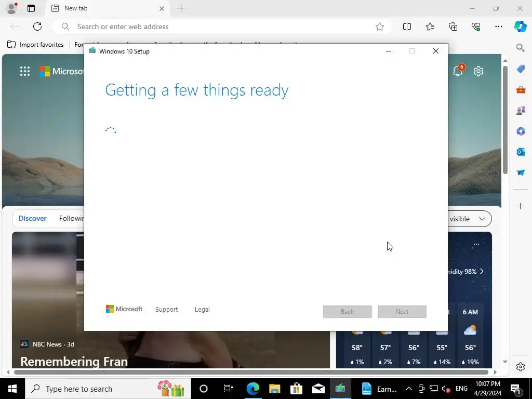532x399 pixels.
Task: Add this page to favorites star
Action: [x=380, y=26]
